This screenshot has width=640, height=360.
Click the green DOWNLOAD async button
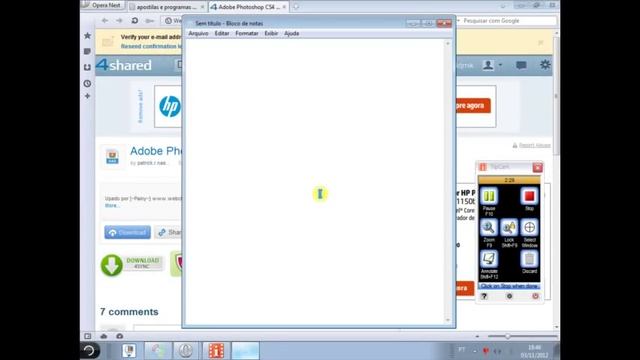coord(132,265)
